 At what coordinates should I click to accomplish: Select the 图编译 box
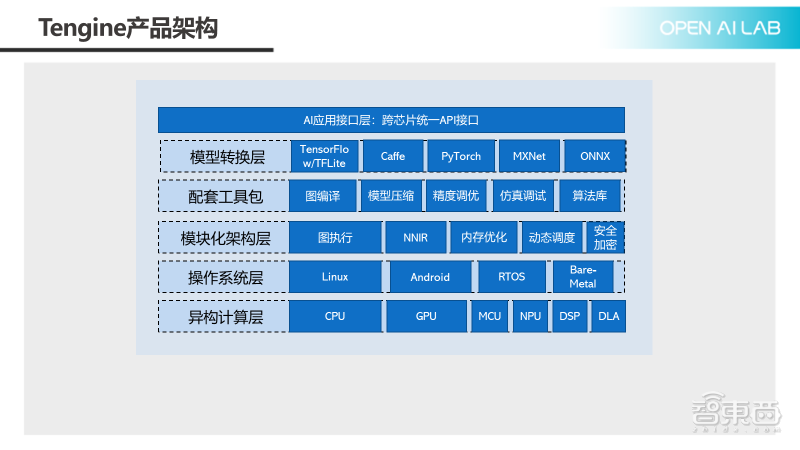coord(322,196)
